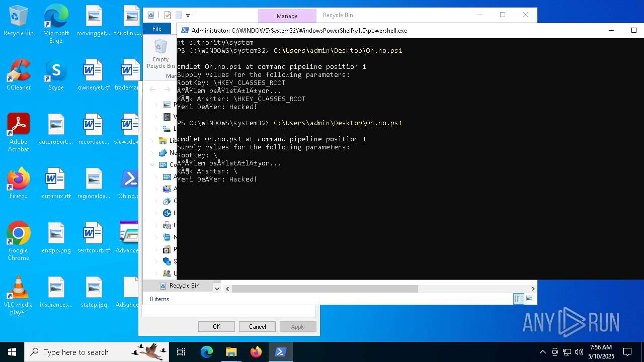The width and height of the screenshot is (644, 362).
Task: Select sentcourt.rtf file on desktop
Action: (x=94, y=238)
